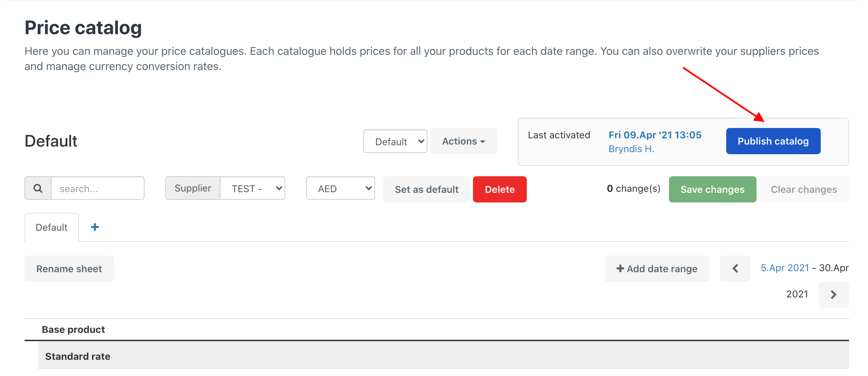Clear changes button
The height and width of the screenshot is (376, 868).
[804, 189]
